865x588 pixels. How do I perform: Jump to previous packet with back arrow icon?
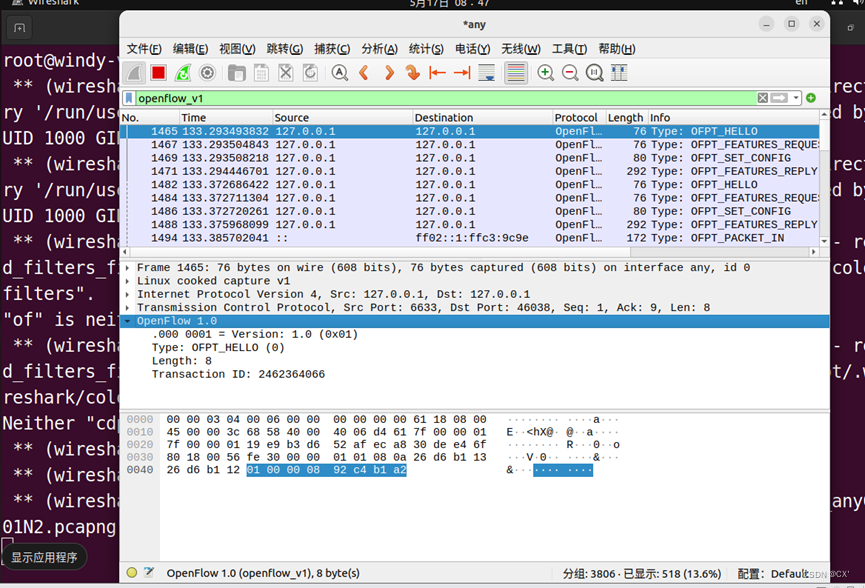(364, 72)
